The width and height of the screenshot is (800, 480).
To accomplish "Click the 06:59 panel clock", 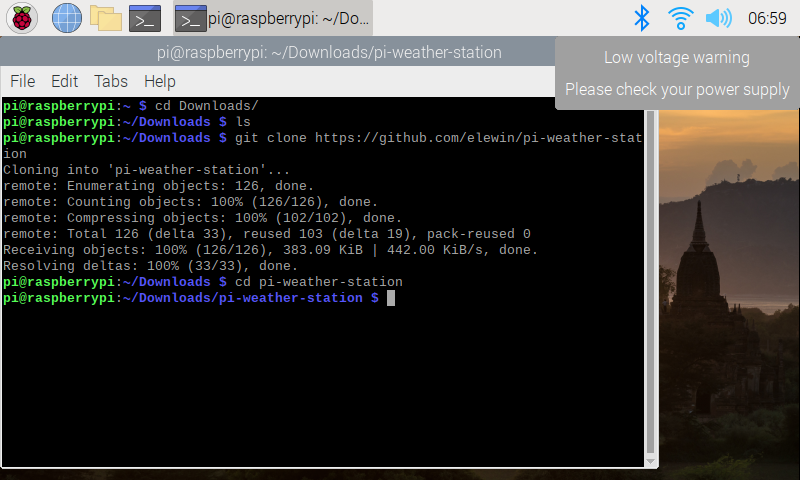I will tap(767, 17).
